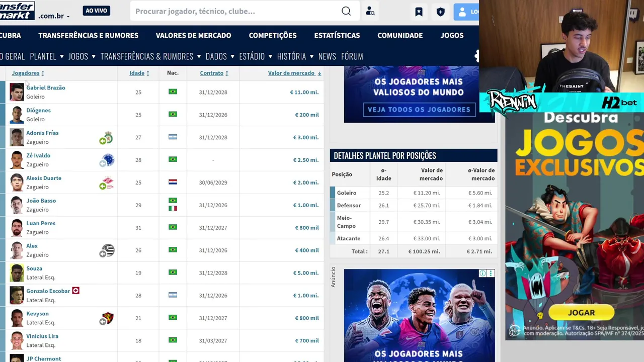The height and width of the screenshot is (362, 644).
Task: Open the bookmark star watchlist icon
Action: (x=419, y=12)
